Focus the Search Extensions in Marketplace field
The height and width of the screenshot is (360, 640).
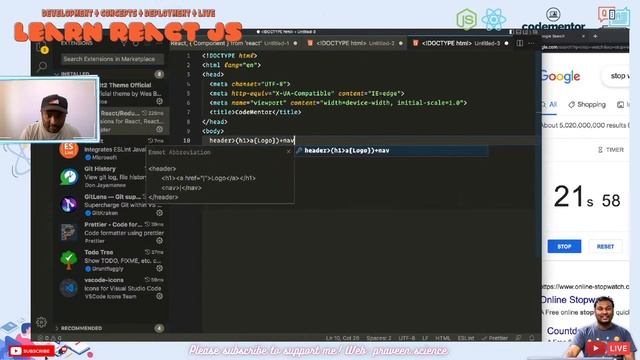pos(112,59)
